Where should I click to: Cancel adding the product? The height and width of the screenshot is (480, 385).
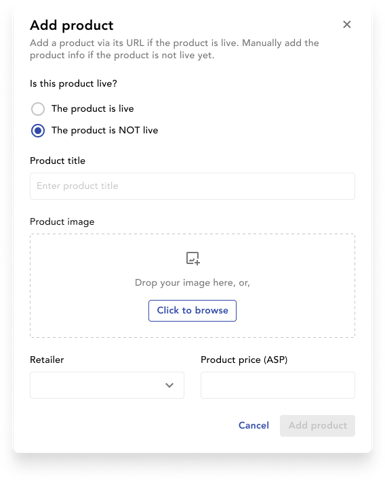254,425
